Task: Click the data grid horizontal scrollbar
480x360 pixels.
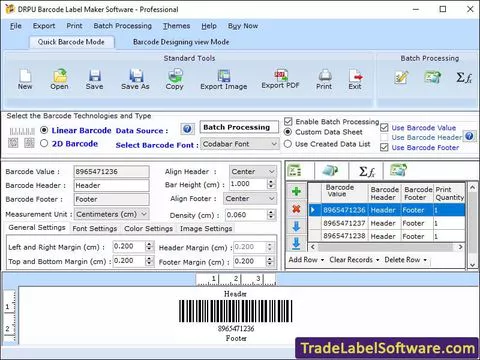Action: 386,247
